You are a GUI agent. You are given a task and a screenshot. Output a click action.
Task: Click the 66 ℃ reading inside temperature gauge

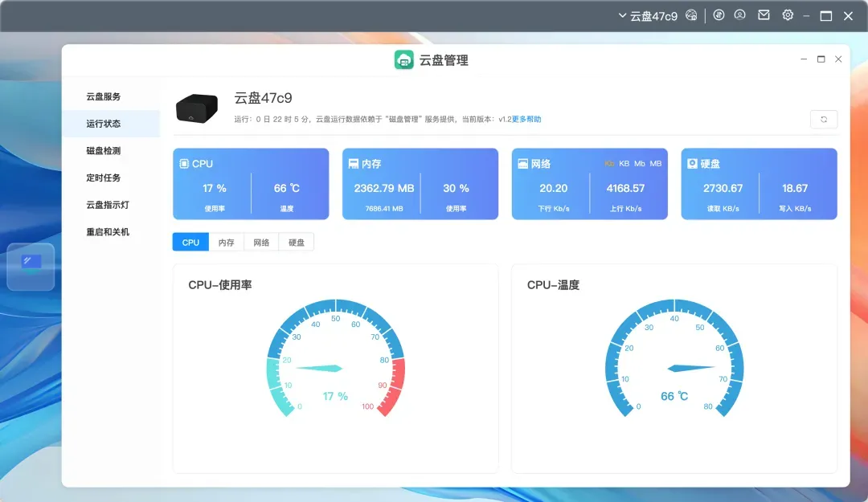674,397
